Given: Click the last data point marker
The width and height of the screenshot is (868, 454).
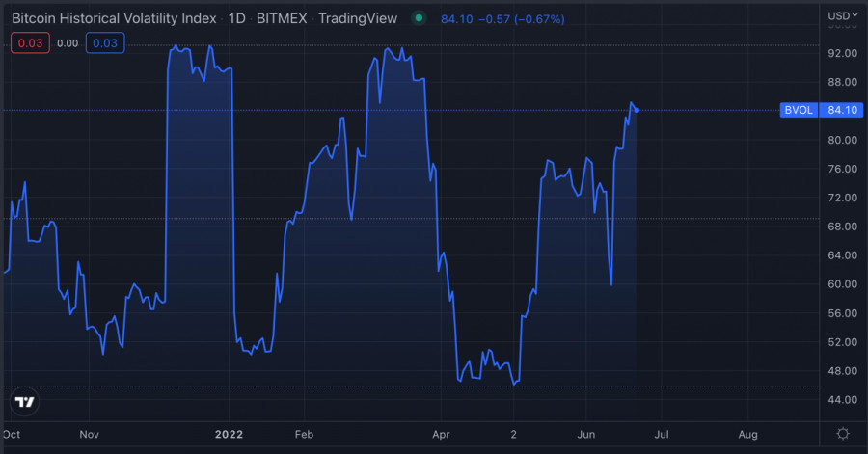Looking at the screenshot, I should pyautogui.click(x=637, y=110).
